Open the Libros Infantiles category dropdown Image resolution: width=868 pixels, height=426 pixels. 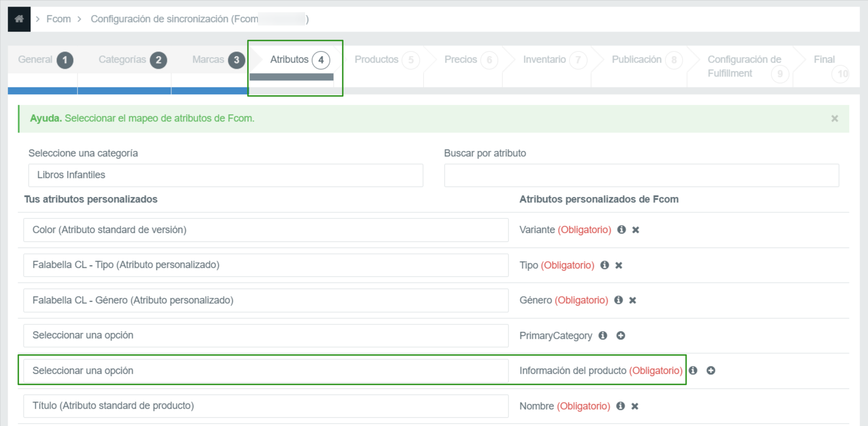point(225,175)
